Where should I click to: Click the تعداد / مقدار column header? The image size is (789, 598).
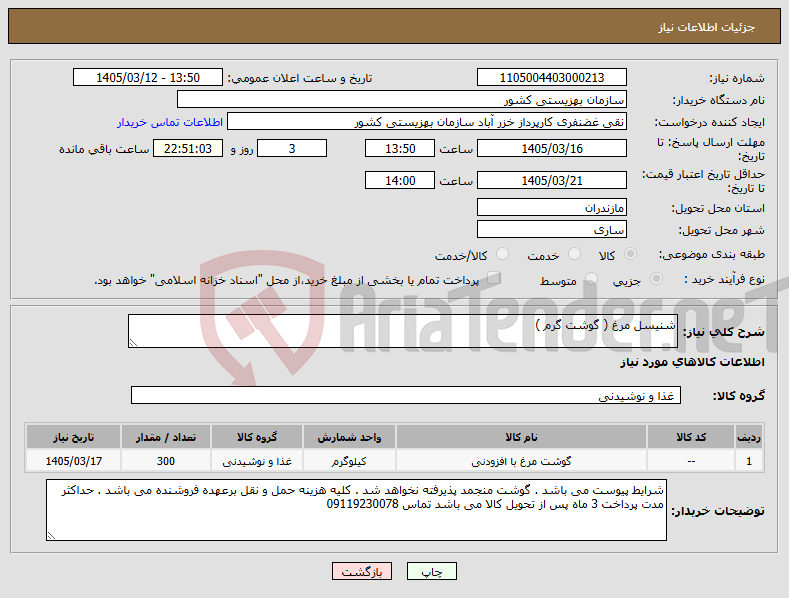click(166, 437)
